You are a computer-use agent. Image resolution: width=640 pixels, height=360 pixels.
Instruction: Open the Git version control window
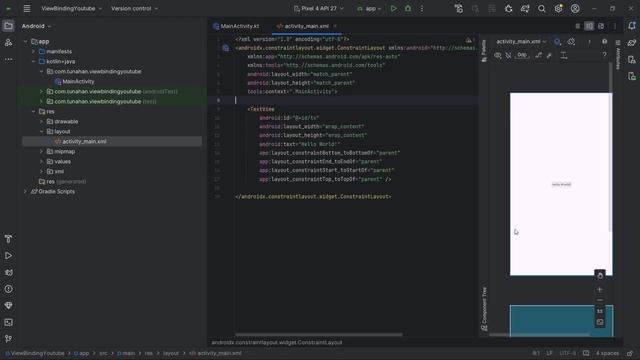8,338
